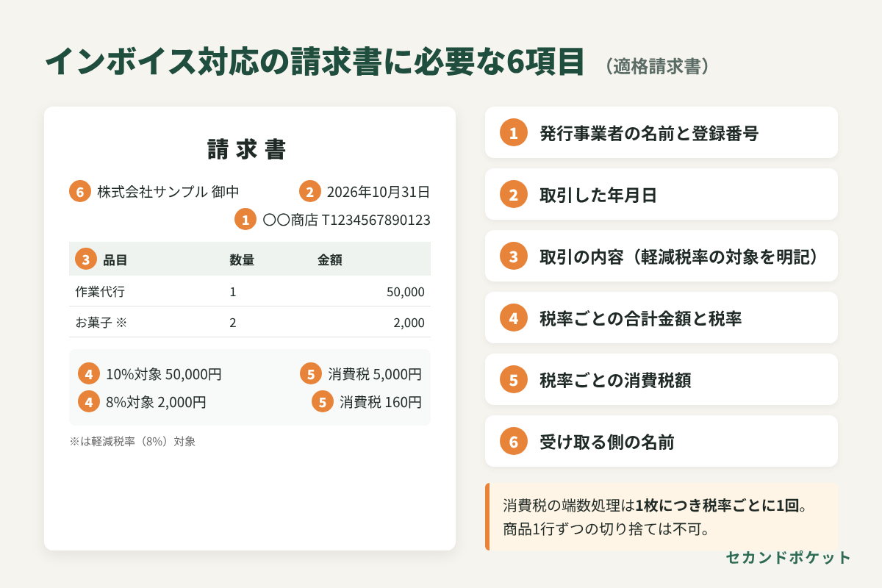The image size is (882, 588).
Task: Click the 'セカンドポケット' brand name
Action: [788, 557]
